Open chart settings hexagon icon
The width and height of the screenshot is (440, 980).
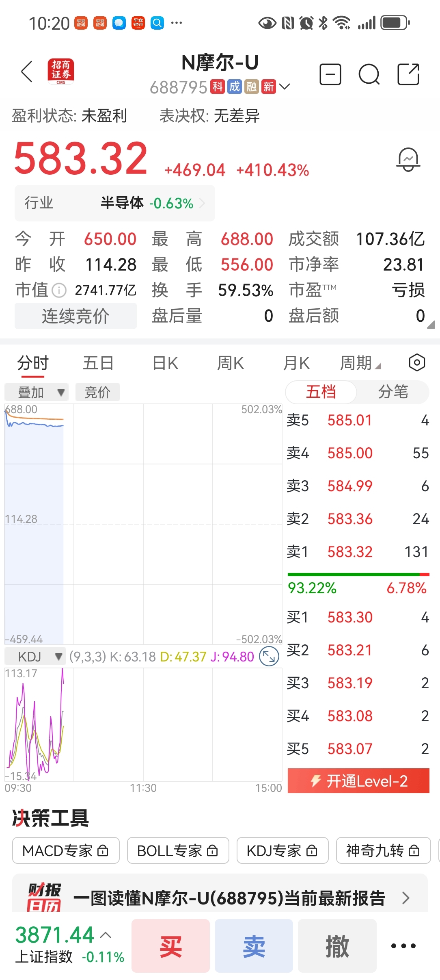417,362
